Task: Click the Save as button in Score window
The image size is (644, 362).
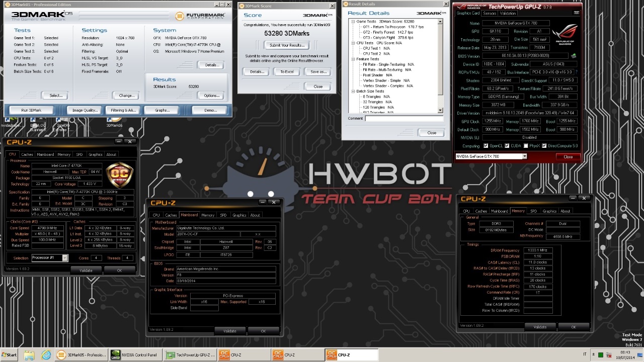Action: [x=318, y=72]
